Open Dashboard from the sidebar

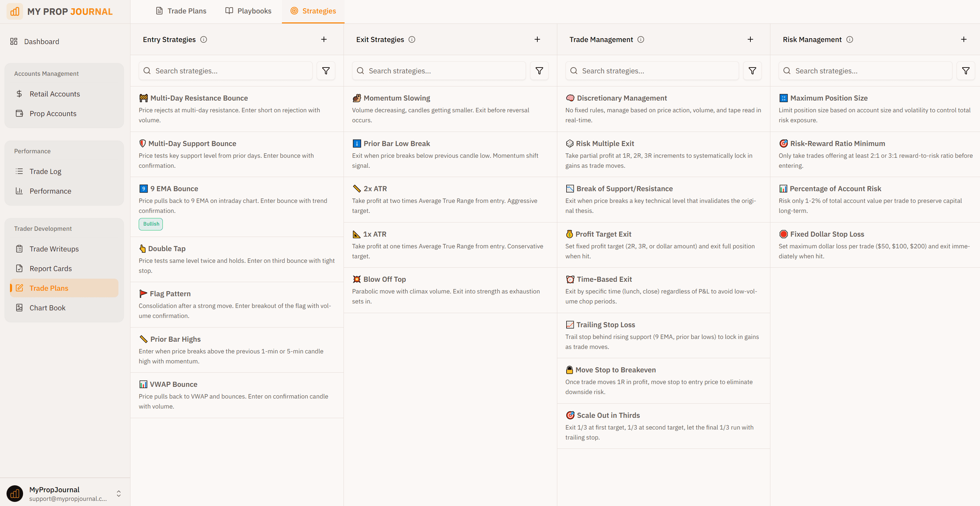pos(64,41)
